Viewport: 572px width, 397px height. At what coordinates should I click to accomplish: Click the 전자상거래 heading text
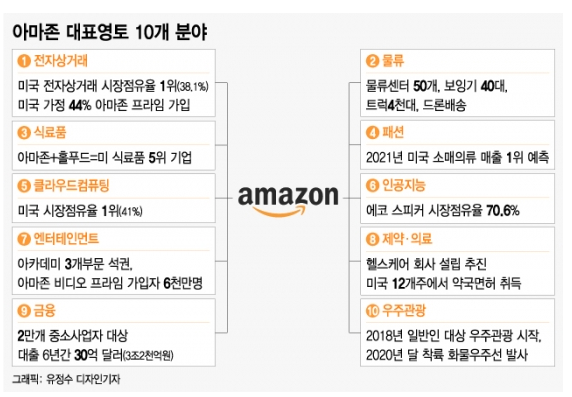(x=61, y=61)
